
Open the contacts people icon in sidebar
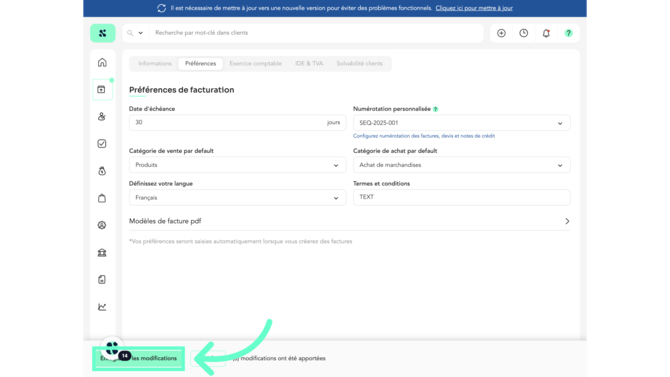tap(102, 116)
